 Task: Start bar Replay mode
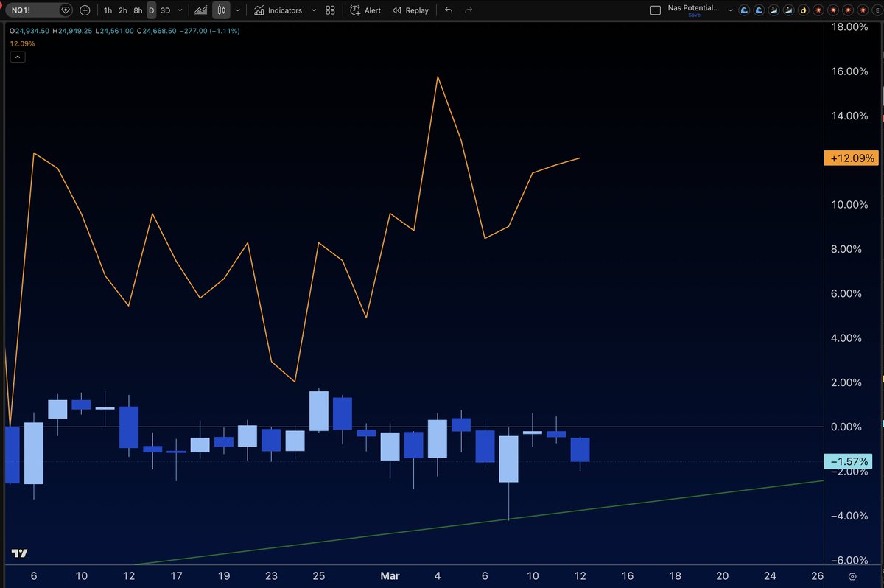(410, 10)
